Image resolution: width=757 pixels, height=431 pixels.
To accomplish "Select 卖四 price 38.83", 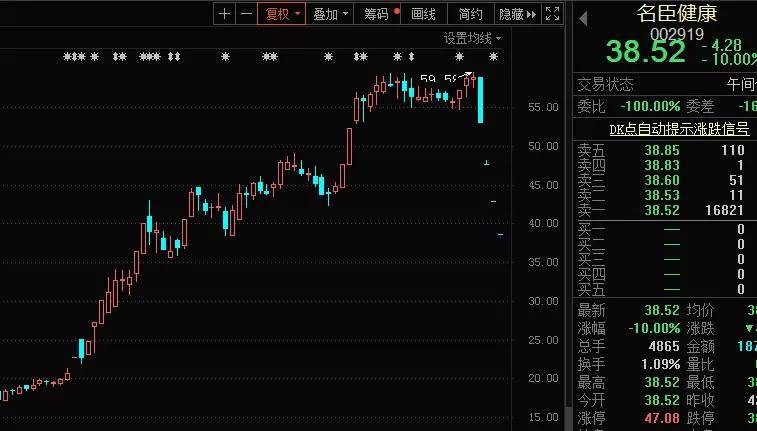I will (x=662, y=165).
